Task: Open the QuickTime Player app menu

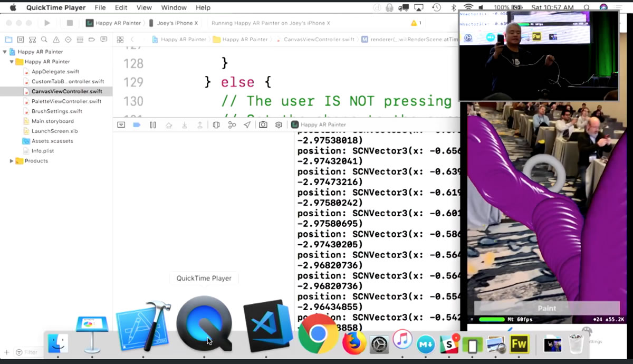Action: click(x=56, y=7)
